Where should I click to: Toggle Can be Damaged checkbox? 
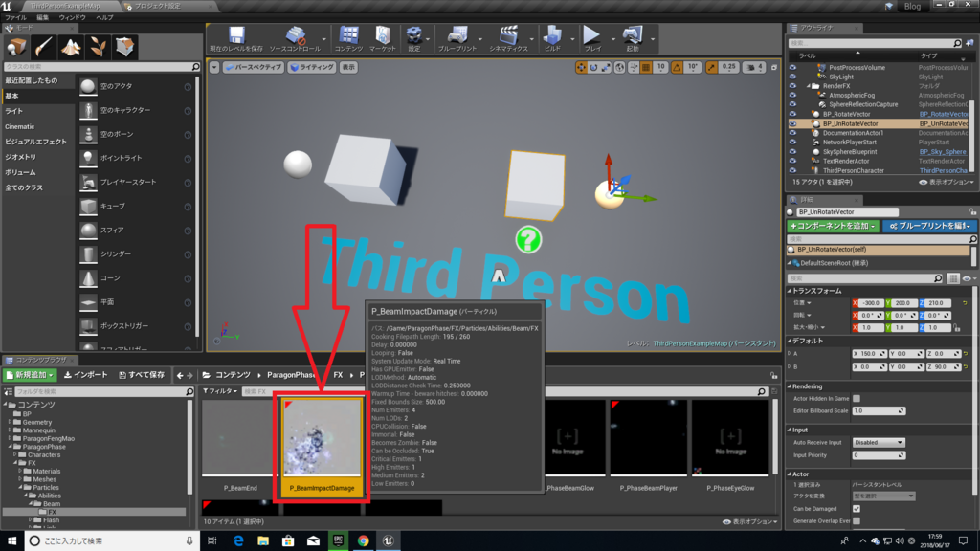[x=857, y=509]
